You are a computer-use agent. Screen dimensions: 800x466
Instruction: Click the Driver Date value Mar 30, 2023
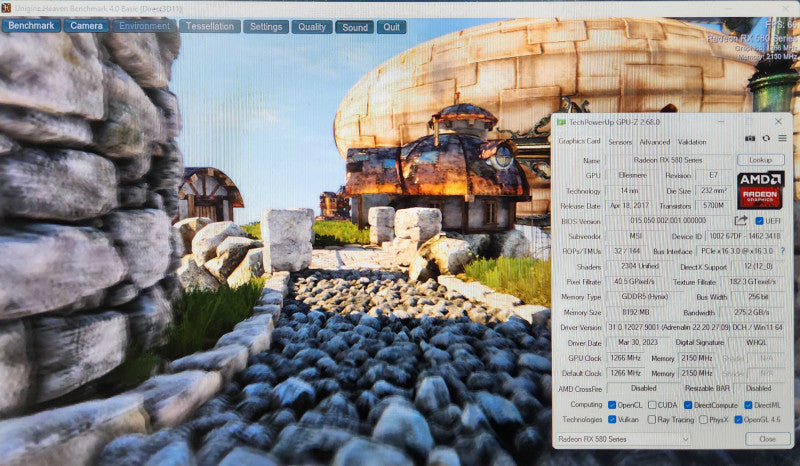(638, 342)
